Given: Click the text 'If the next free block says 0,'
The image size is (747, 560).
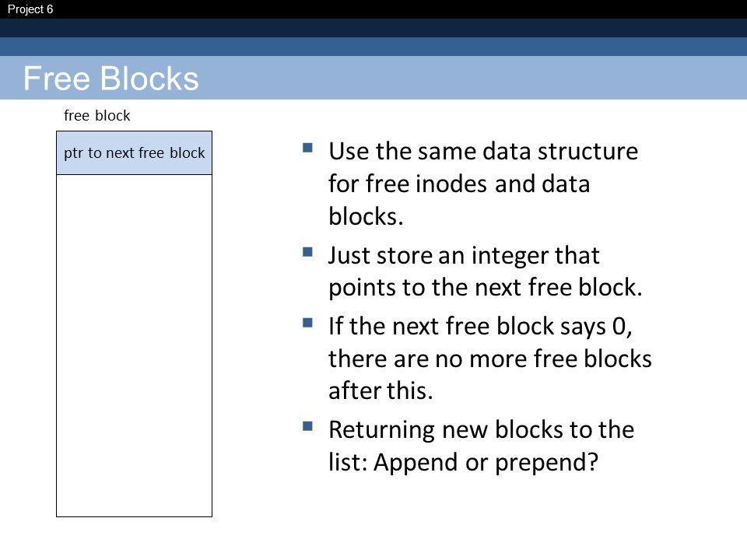Looking at the screenshot, I should coord(480,327).
